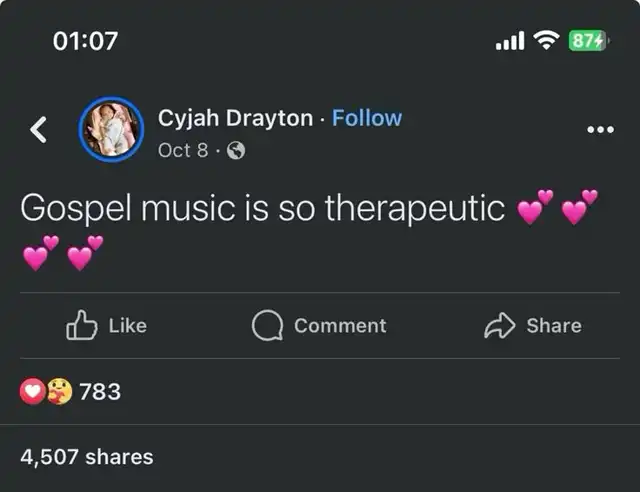Tap the thumbs-up Like icon
The height and width of the screenshot is (492, 640).
[x=80, y=325]
